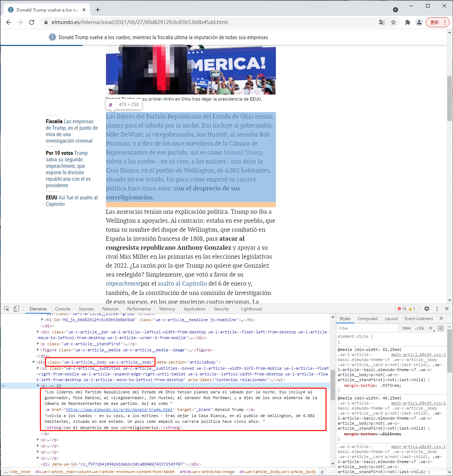Open the Chrome profile avatar
This screenshot has width=453, height=476.
pyautogui.click(x=419, y=22)
